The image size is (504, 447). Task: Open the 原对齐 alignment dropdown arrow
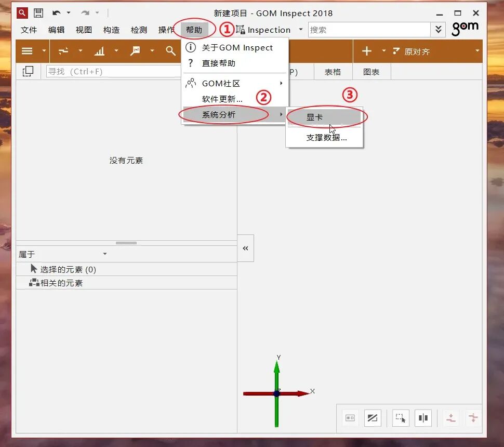pyautogui.click(x=478, y=50)
